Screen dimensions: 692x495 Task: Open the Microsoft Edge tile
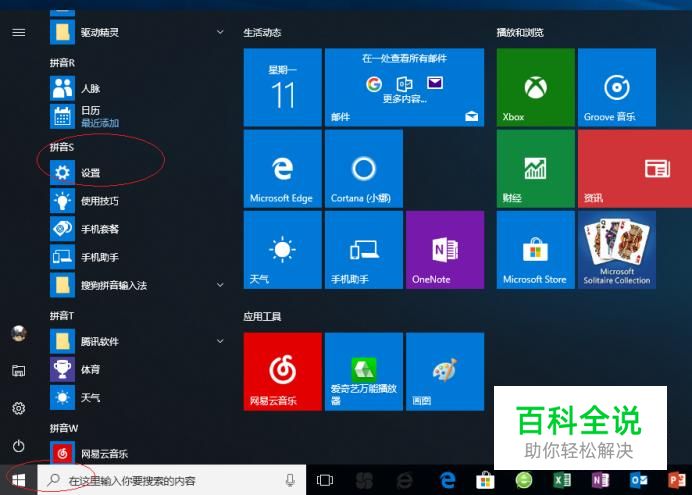pos(282,169)
